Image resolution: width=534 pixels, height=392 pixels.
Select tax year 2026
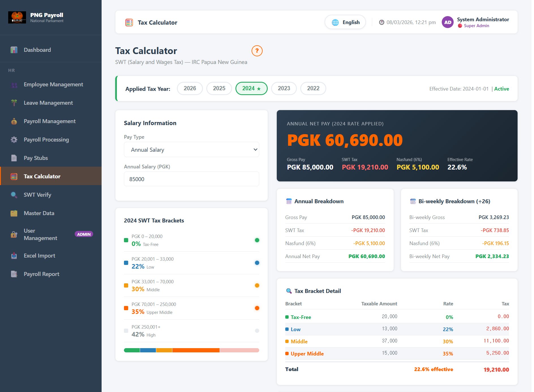pos(190,89)
